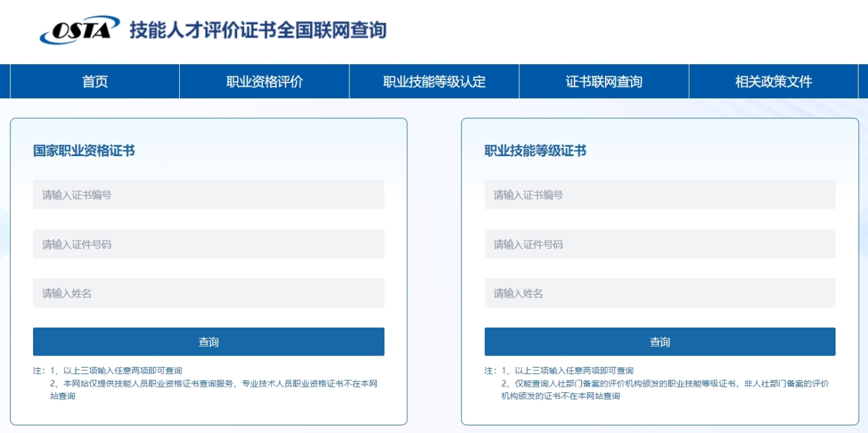Click the note about 人社部门备案的评价机构
This screenshot has width=868, height=433.
(x=665, y=390)
